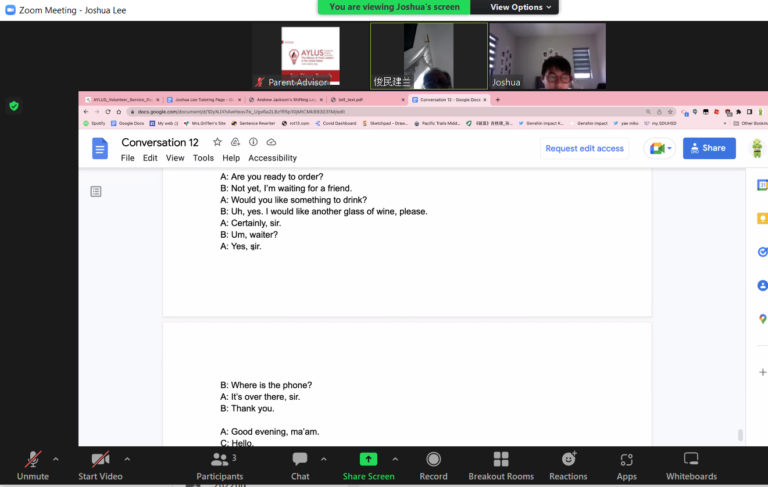Open the Participants panel

pyautogui.click(x=219, y=466)
